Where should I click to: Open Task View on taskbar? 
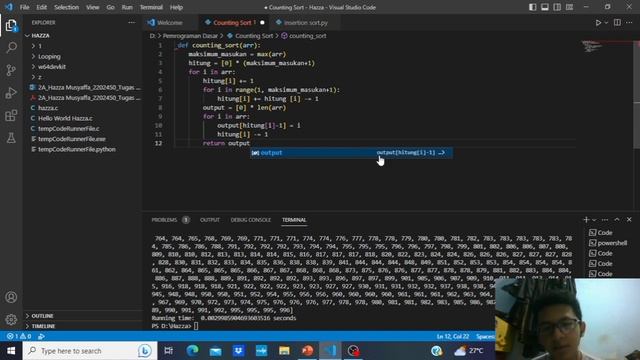(x=168, y=351)
